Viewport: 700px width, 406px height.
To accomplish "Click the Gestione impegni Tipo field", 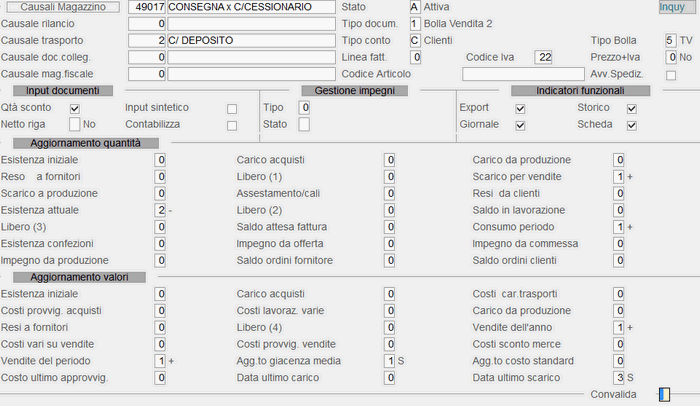I will click(x=304, y=108).
